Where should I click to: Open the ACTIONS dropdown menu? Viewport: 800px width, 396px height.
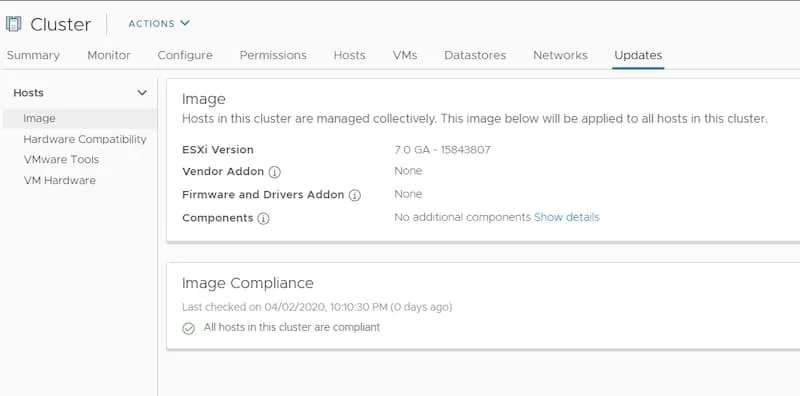coord(159,23)
